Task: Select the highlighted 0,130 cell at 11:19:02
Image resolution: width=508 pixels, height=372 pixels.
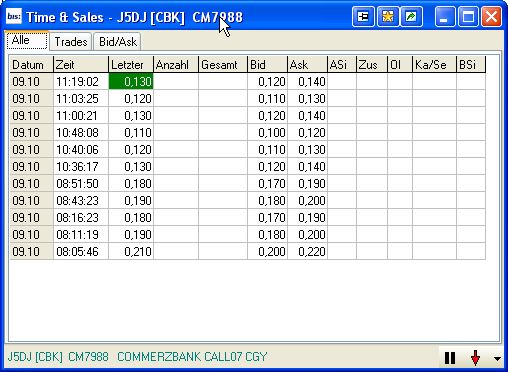Action: pyautogui.click(x=131, y=82)
